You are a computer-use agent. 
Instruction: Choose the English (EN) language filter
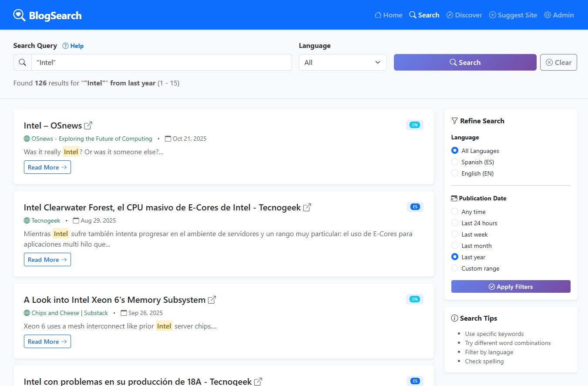coord(455,173)
